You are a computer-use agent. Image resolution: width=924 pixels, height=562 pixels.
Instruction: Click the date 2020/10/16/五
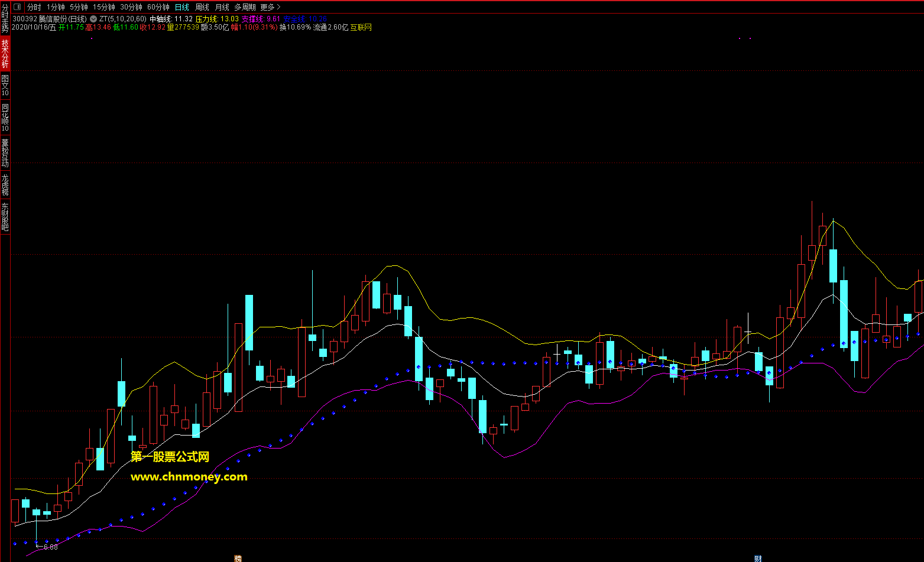tap(34, 27)
